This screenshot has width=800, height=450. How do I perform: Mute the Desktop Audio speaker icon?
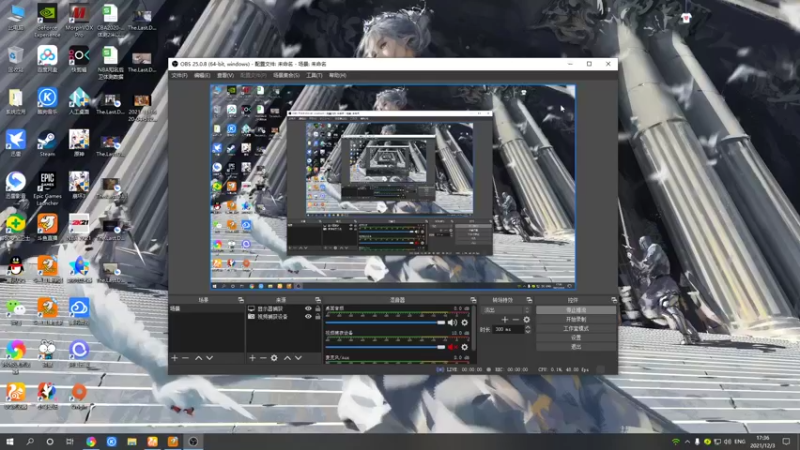click(x=452, y=322)
